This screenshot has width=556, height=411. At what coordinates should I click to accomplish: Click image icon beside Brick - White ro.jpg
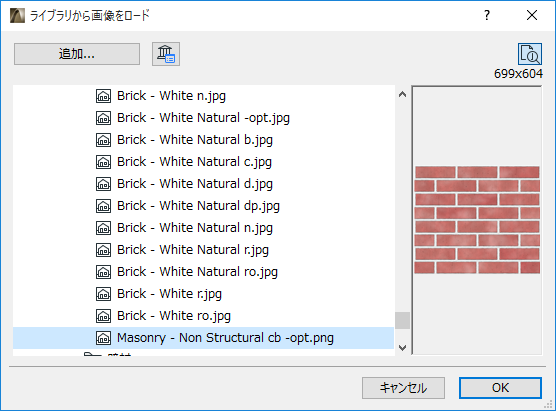click(x=103, y=316)
